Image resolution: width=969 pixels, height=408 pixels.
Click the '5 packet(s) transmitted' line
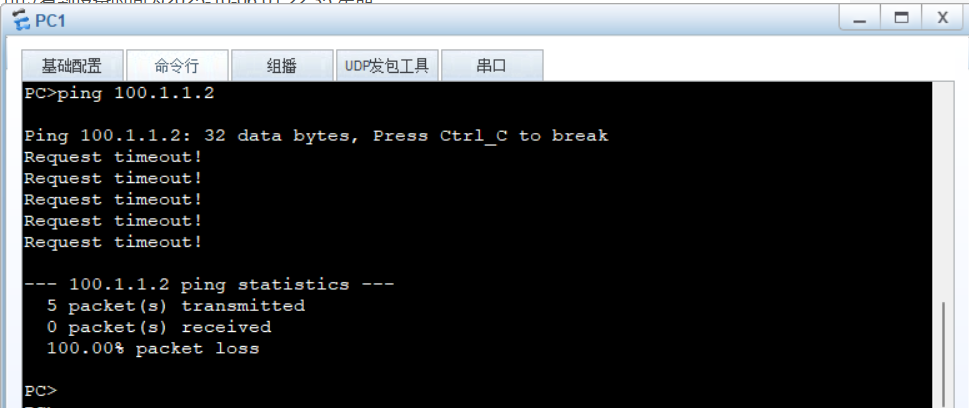point(176,306)
